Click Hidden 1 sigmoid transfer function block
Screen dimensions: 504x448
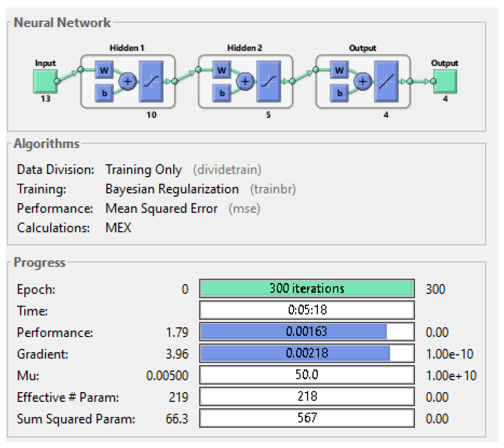[151, 81]
